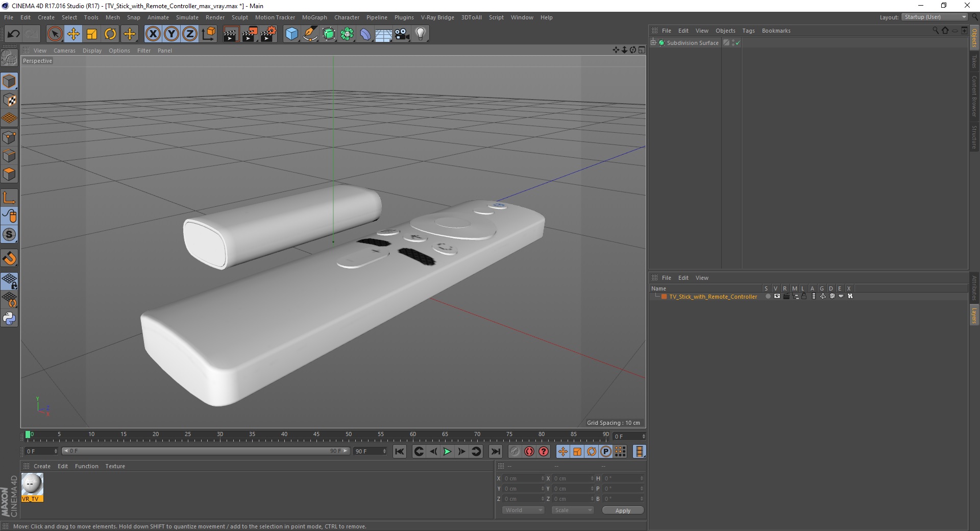Select the VR_TV material thumbnail
Screen dimensions: 980x531
(32, 487)
